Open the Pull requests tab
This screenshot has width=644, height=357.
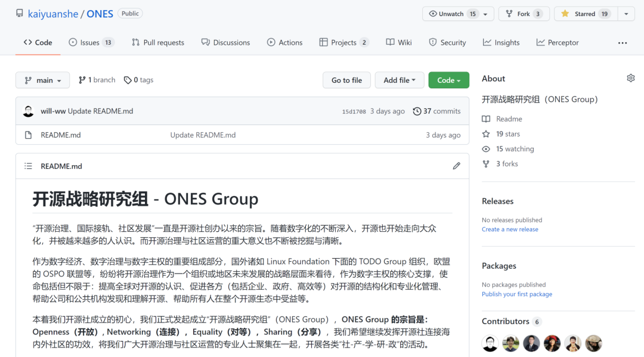[158, 42]
